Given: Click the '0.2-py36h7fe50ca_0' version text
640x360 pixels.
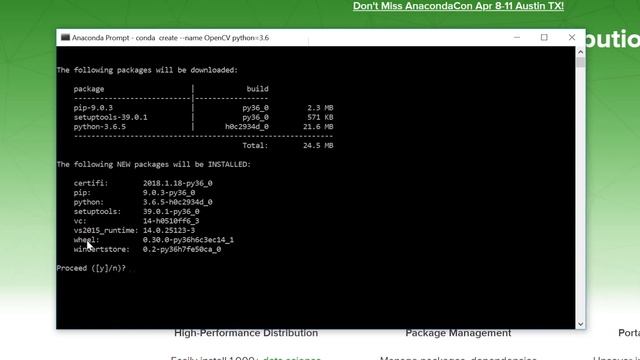Looking at the screenshot, I should (x=182, y=249).
